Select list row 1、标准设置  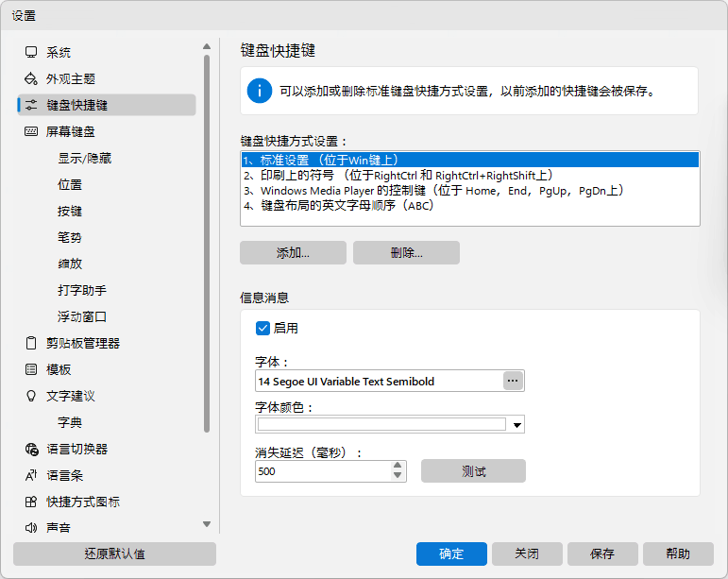click(470, 161)
